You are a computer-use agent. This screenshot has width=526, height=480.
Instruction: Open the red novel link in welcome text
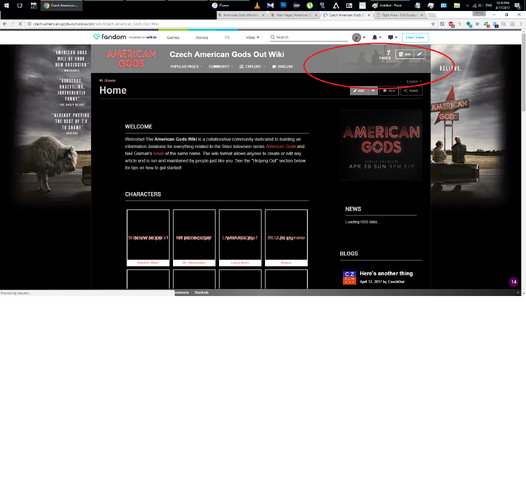point(158,153)
